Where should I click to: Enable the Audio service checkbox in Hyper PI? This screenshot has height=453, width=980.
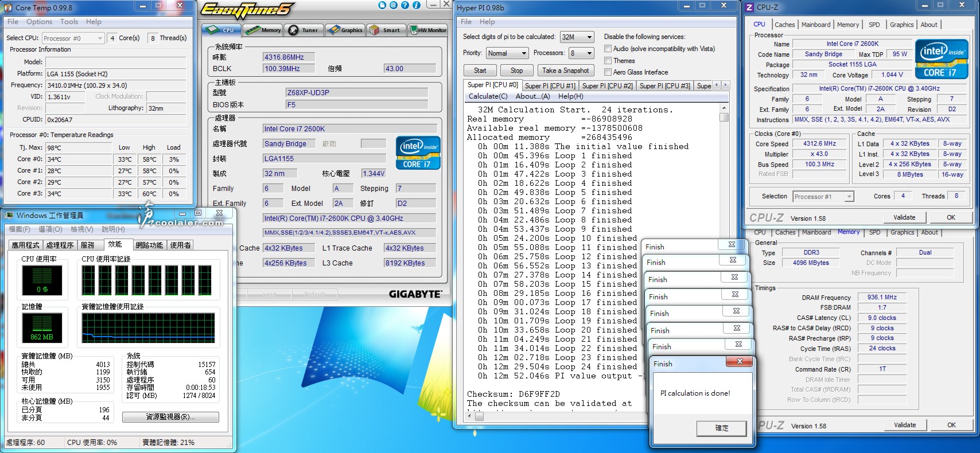coord(608,49)
